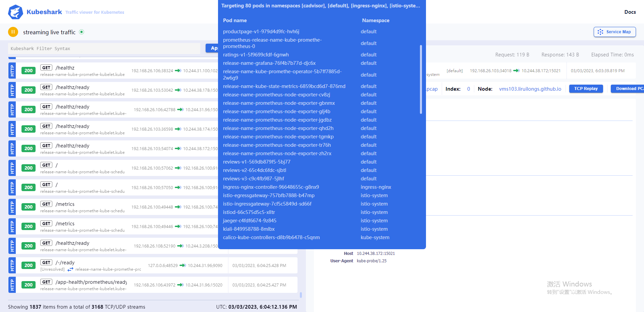
Task: Click the Host value 10.244.38.172:15021
Action: (x=376, y=254)
